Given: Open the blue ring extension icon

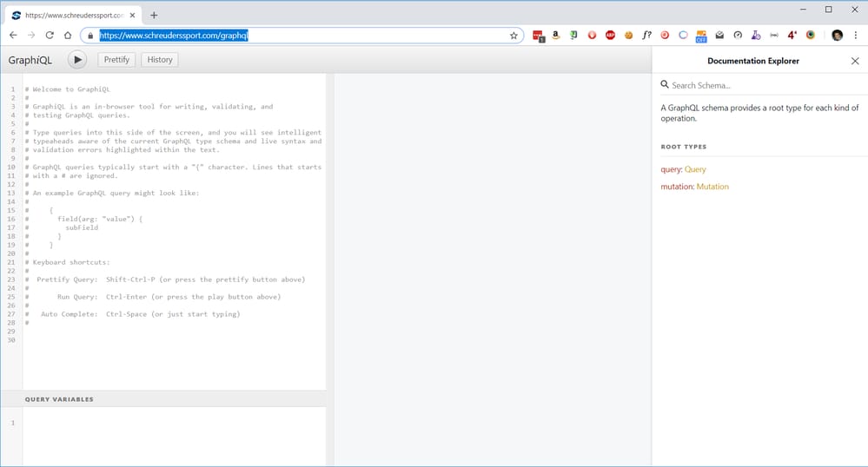Looking at the screenshot, I should [683, 36].
